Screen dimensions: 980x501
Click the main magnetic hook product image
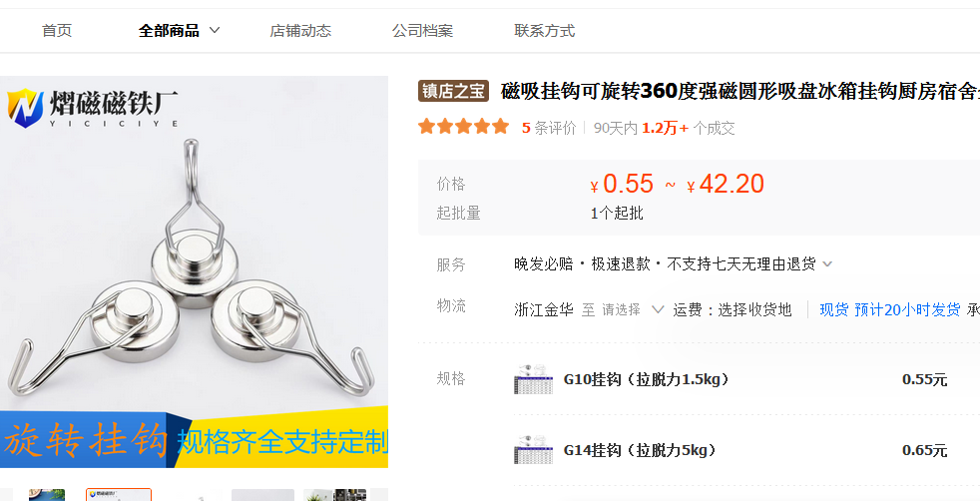[194, 271]
